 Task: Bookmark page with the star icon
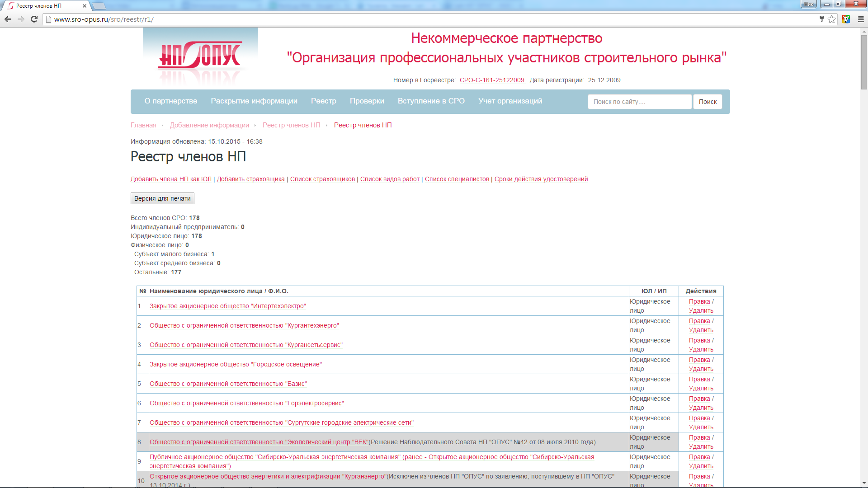pos(832,19)
